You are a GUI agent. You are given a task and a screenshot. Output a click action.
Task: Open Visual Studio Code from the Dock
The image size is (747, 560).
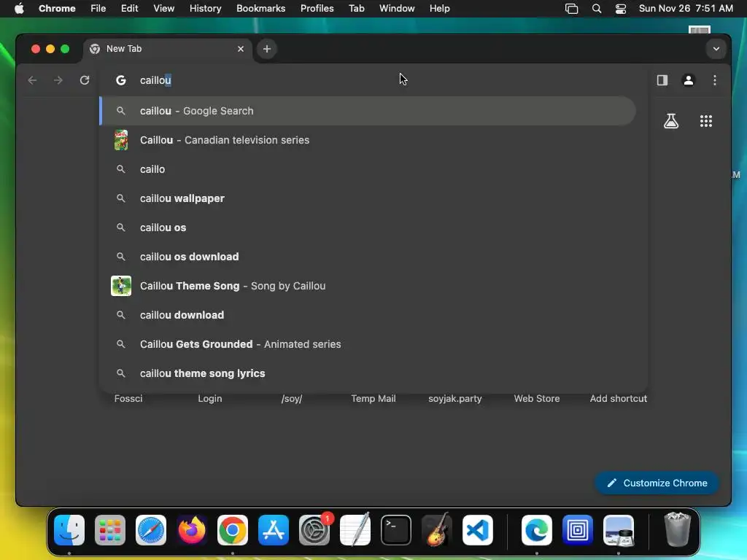coord(478,530)
